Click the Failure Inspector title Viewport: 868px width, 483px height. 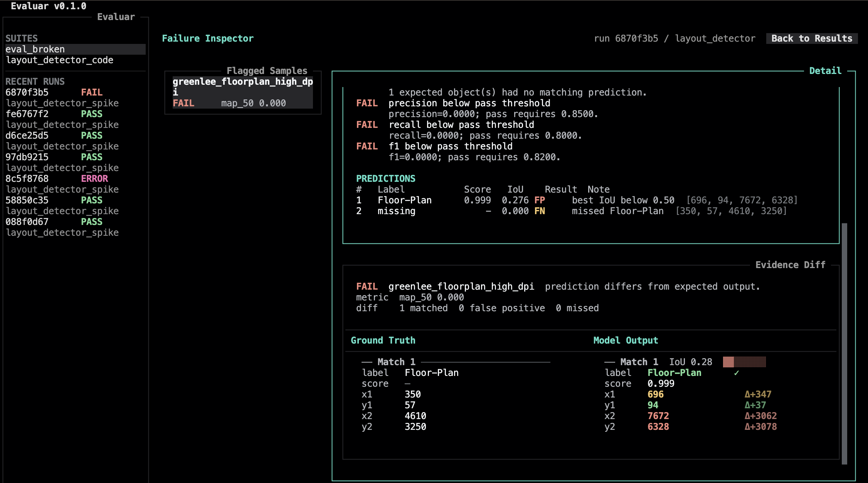(x=208, y=39)
